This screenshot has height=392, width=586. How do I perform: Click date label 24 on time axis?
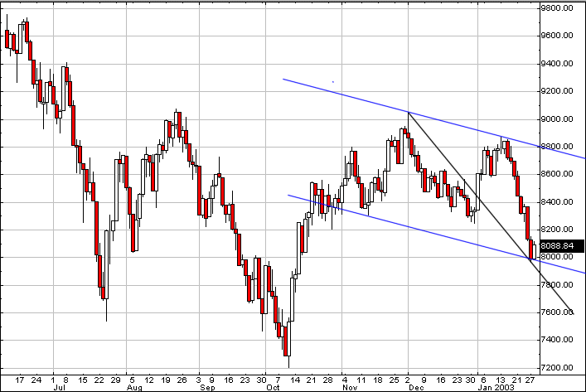tap(36, 380)
